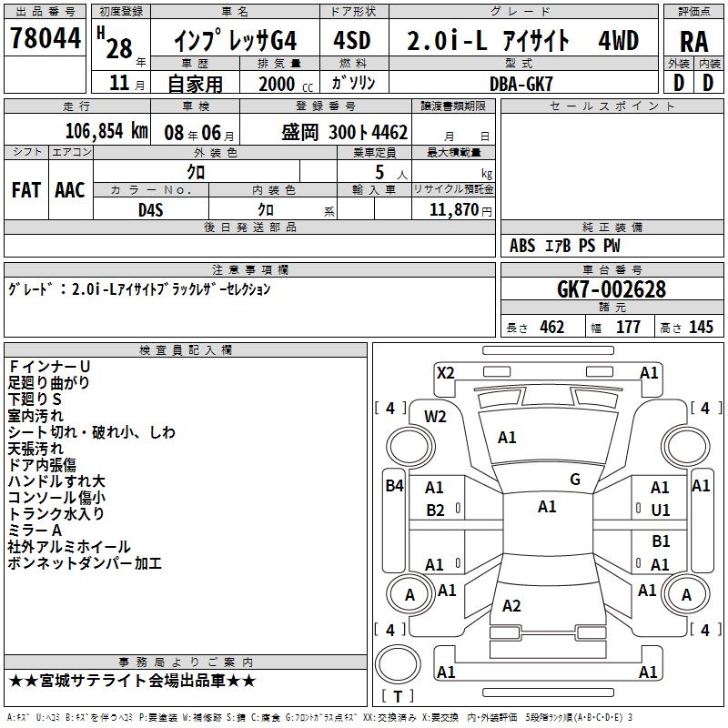Click the length value 462
The image size is (728, 728).
[552, 328]
